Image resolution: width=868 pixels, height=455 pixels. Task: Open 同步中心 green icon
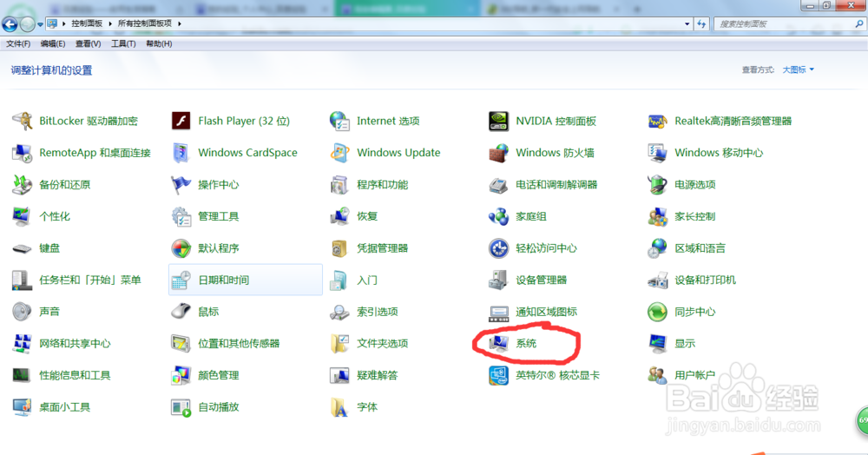[x=657, y=312]
